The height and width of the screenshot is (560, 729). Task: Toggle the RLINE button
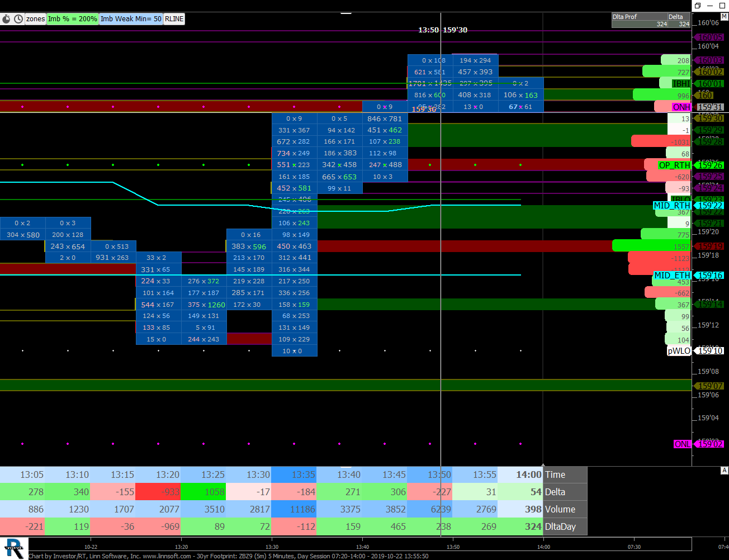pyautogui.click(x=174, y=19)
